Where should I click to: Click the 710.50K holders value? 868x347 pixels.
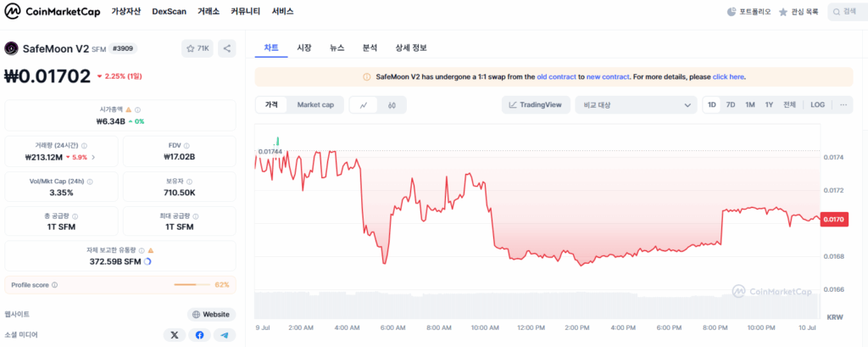click(181, 193)
